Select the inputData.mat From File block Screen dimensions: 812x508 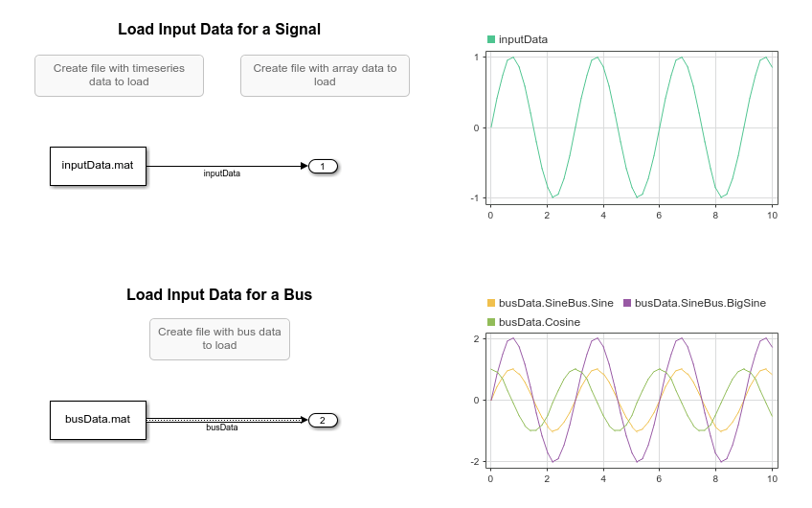click(x=98, y=166)
